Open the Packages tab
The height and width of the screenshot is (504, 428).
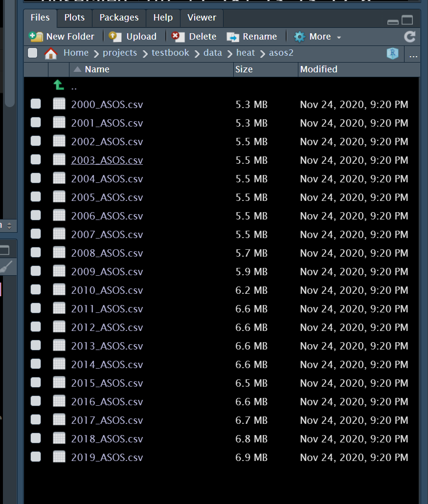(x=118, y=18)
